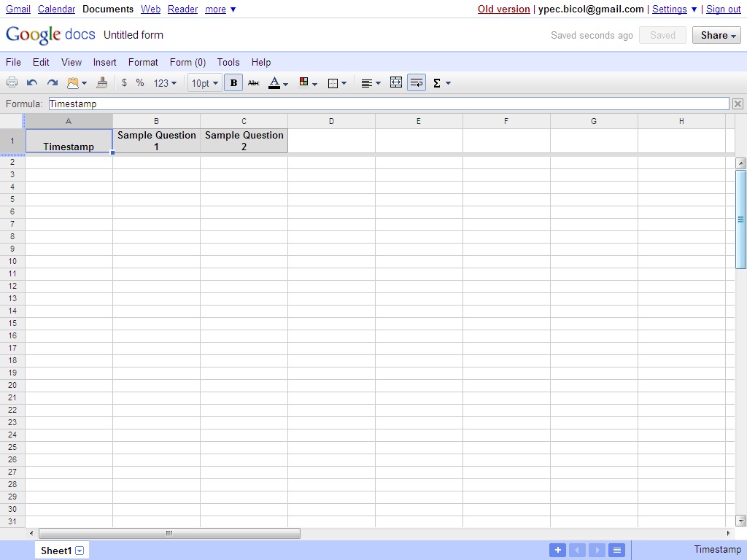This screenshot has width=747, height=560.
Task: Apply strikethrough with the Abc icon
Action: [253, 82]
